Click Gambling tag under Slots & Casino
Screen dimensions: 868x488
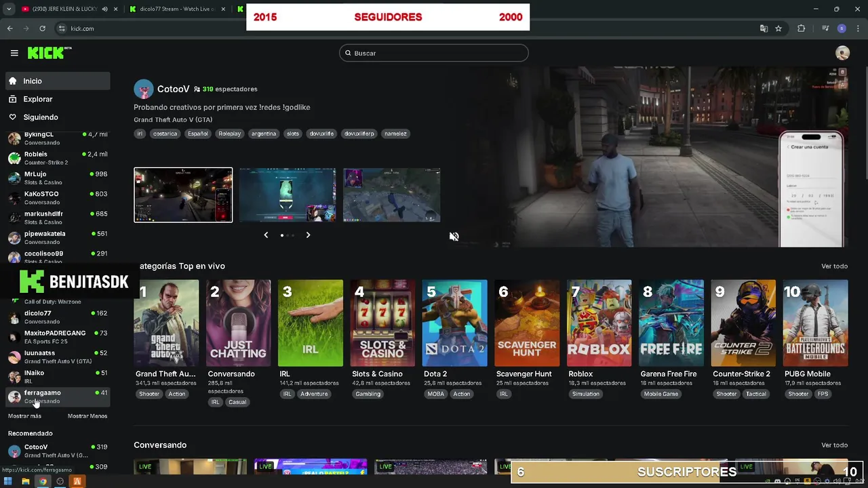click(368, 394)
